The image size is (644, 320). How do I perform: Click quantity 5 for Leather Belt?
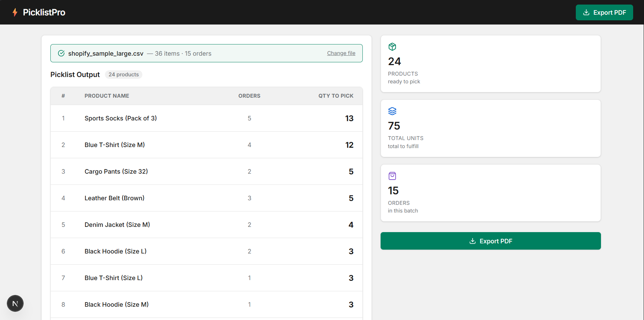coord(351,198)
